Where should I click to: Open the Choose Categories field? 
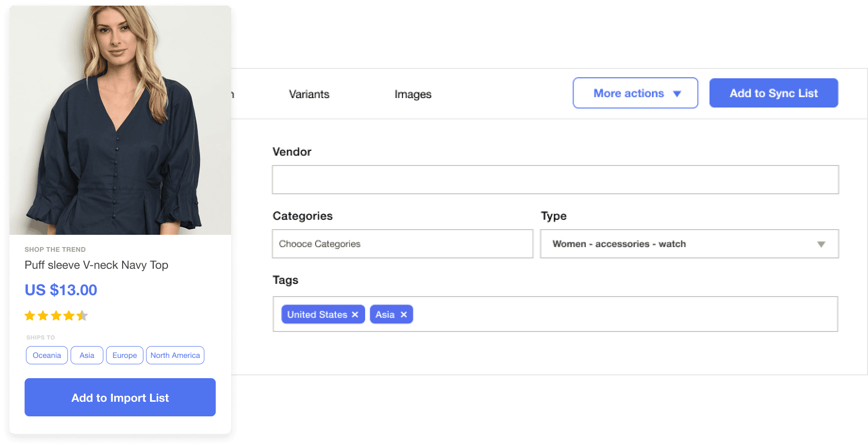[x=402, y=244]
